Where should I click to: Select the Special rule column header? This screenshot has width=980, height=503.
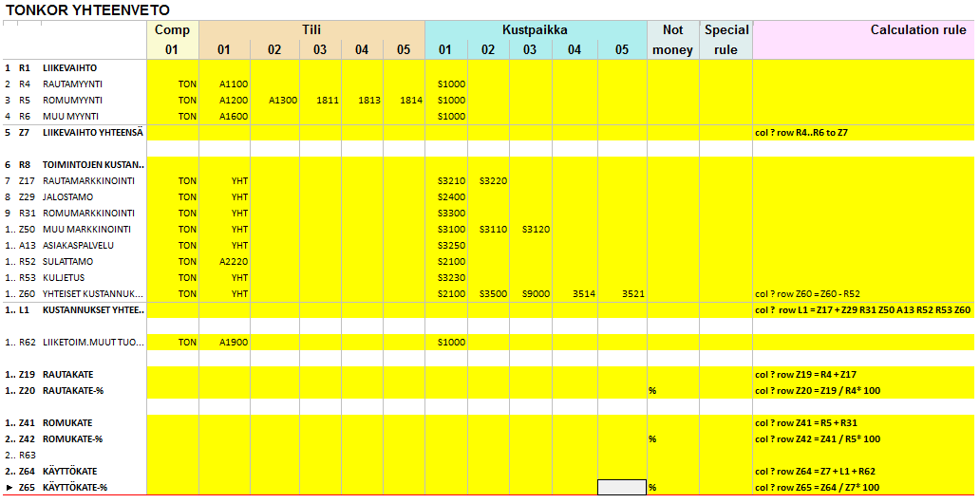click(x=726, y=40)
